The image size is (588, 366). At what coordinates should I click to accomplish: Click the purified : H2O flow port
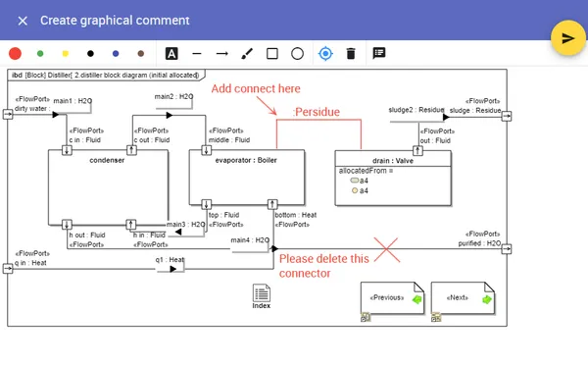pos(507,248)
